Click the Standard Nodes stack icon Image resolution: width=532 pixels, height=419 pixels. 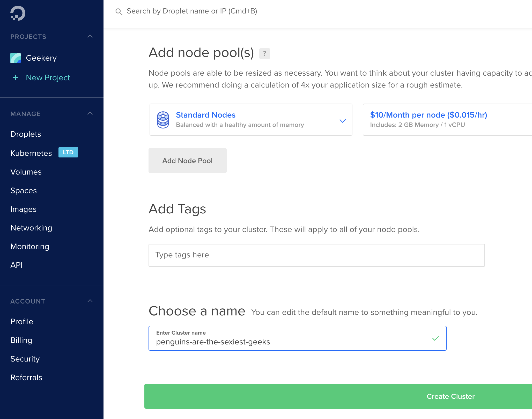click(x=163, y=120)
